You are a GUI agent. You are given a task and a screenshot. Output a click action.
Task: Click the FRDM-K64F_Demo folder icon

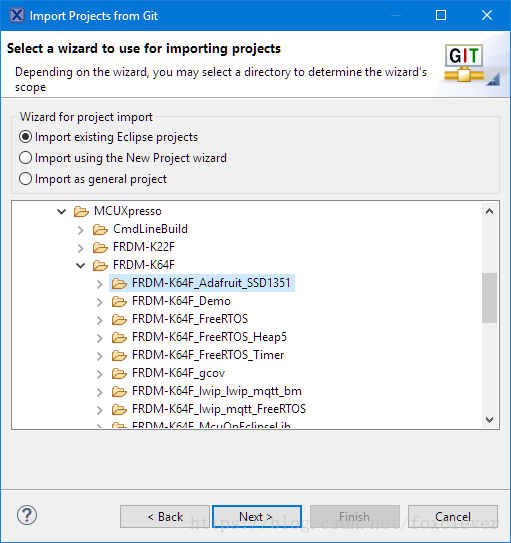pyautogui.click(x=119, y=301)
